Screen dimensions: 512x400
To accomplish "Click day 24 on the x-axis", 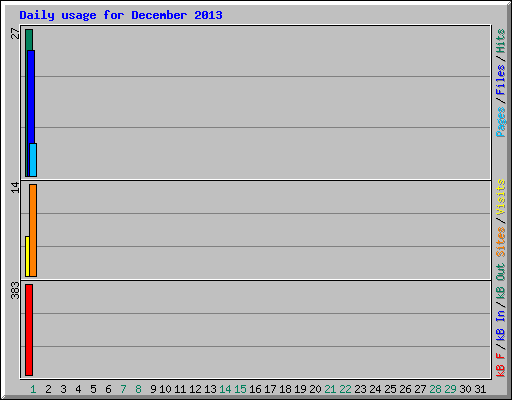I will tap(375, 389).
